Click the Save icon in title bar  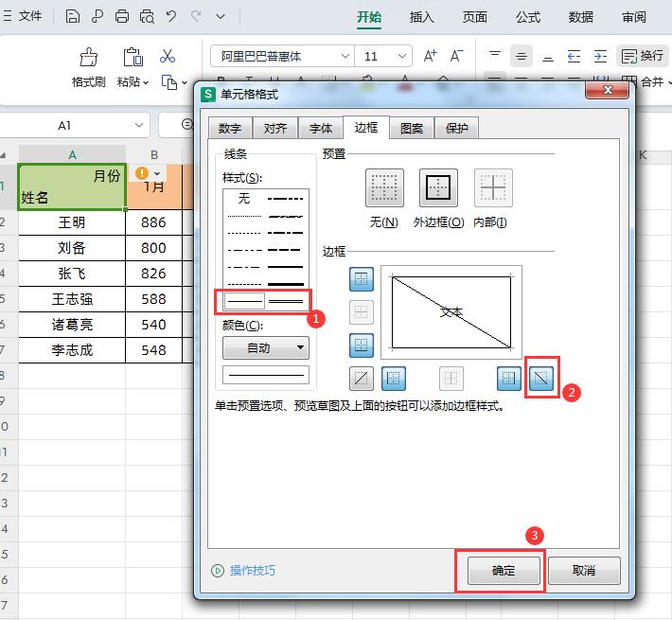point(74,17)
